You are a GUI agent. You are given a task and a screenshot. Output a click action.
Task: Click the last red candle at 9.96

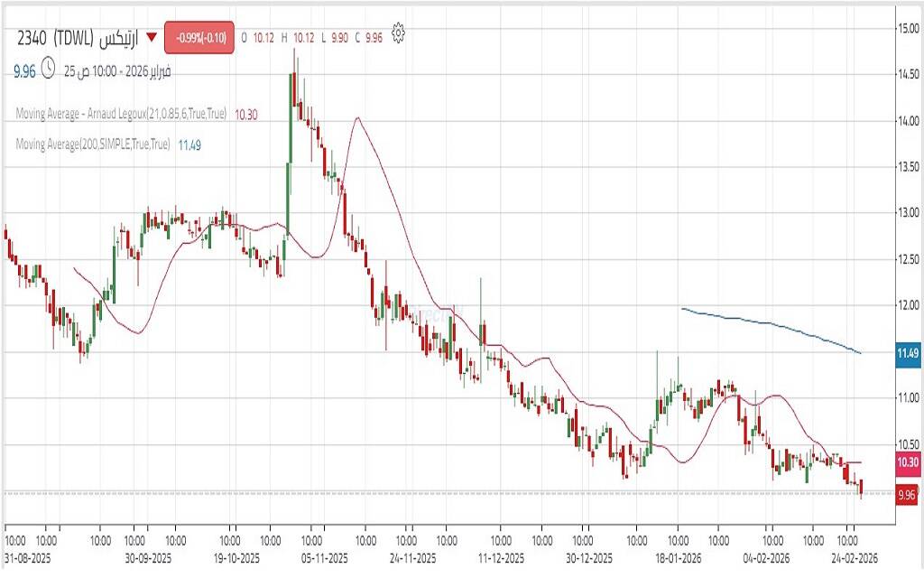(862, 488)
